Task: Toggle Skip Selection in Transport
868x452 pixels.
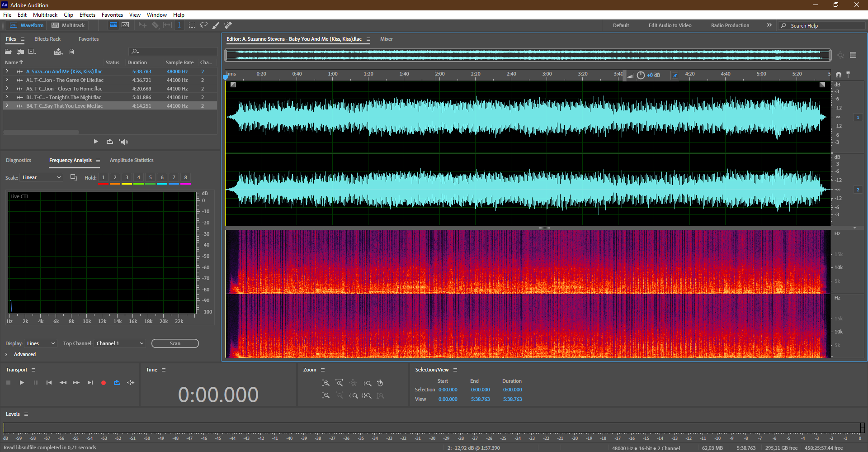Action: 131,383
